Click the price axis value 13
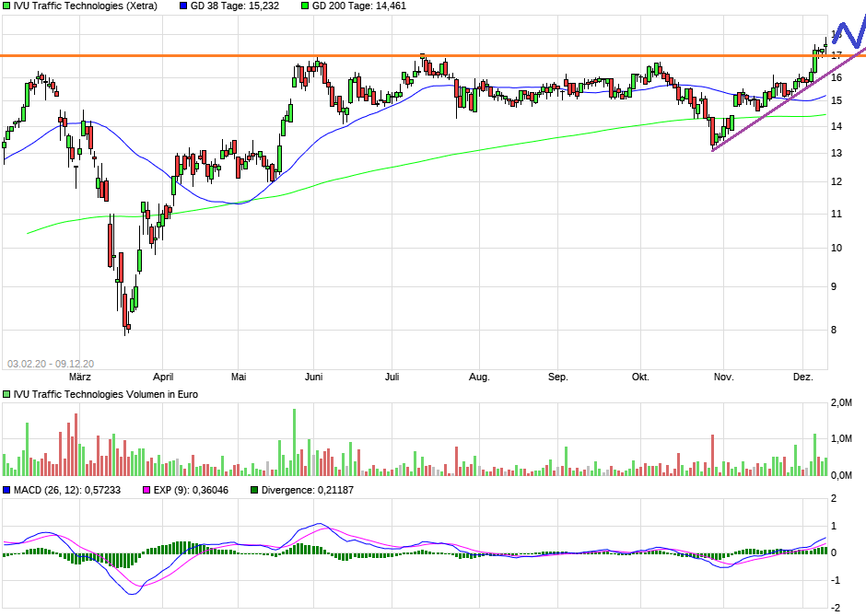 tap(837, 153)
